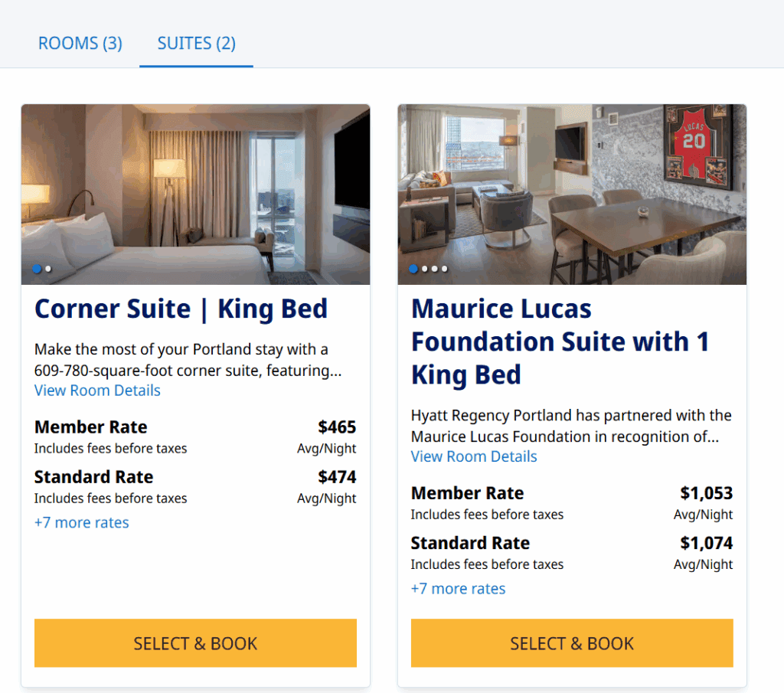Image resolution: width=784 pixels, height=693 pixels.
Task: Open the Corner Suite room photo
Action: (x=195, y=191)
